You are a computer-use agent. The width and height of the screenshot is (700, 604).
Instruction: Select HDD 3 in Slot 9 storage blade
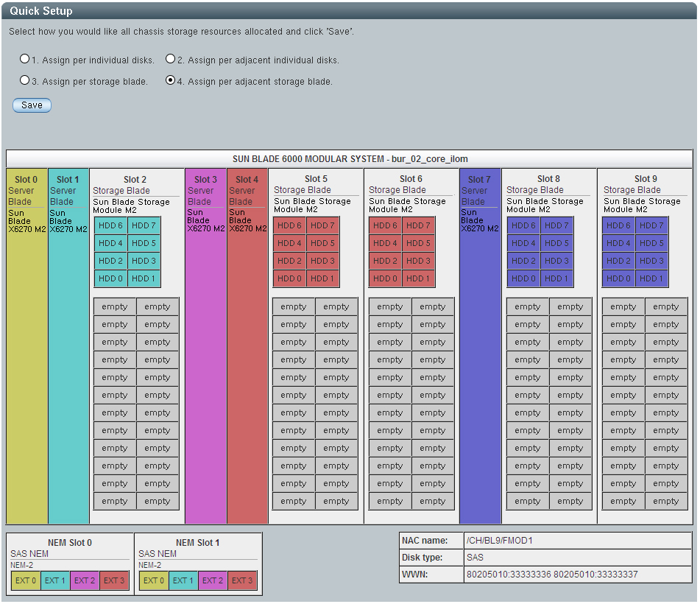click(651, 261)
